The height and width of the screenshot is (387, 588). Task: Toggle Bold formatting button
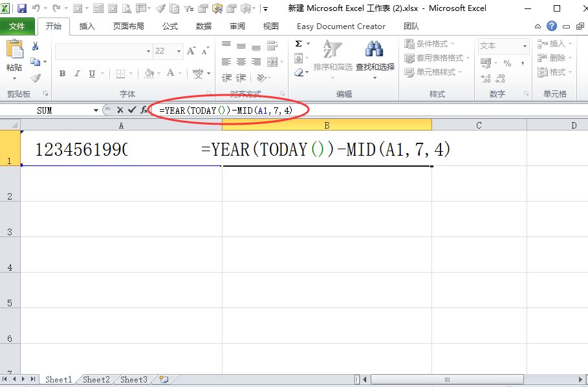coord(62,74)
